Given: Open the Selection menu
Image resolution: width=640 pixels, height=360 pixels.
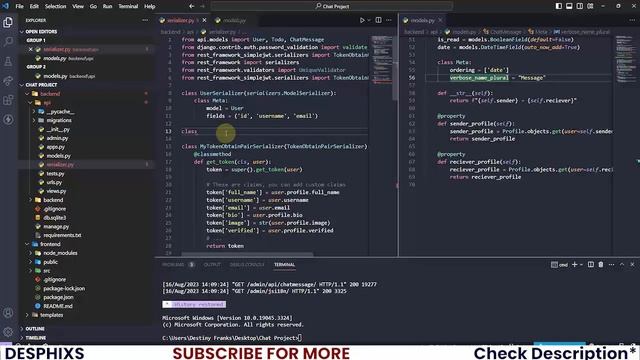Looking at the screenshot, I should pyautogui.click(x=55, y=6).
